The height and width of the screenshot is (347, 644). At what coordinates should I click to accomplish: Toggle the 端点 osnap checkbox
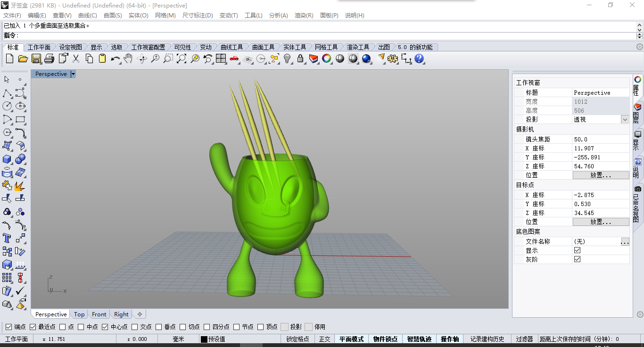[8, 327]
